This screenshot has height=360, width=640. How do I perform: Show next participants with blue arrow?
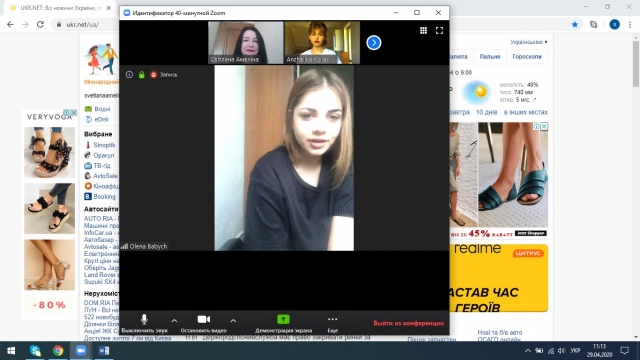click(373, 42)
